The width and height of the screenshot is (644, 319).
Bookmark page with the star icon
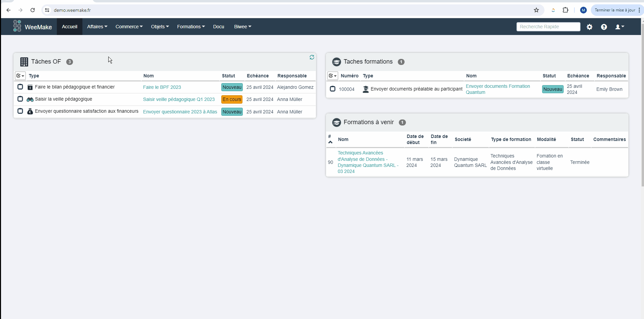[536, 10]
